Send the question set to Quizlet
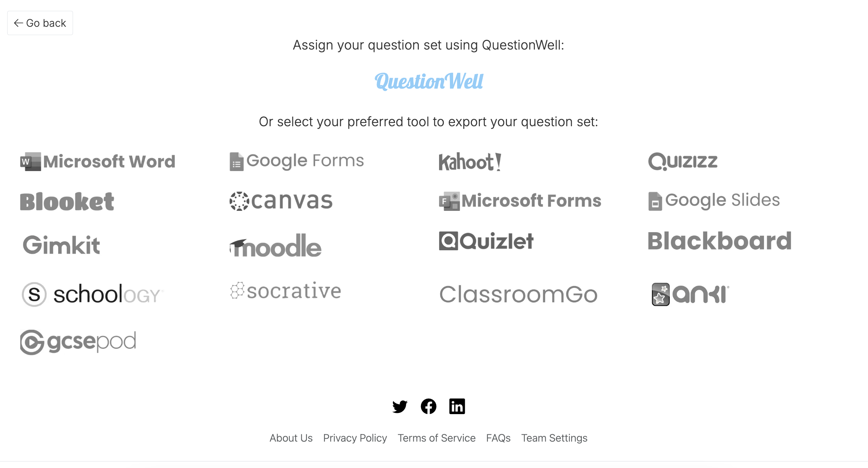868x468 pixels. tap(486, 242)
